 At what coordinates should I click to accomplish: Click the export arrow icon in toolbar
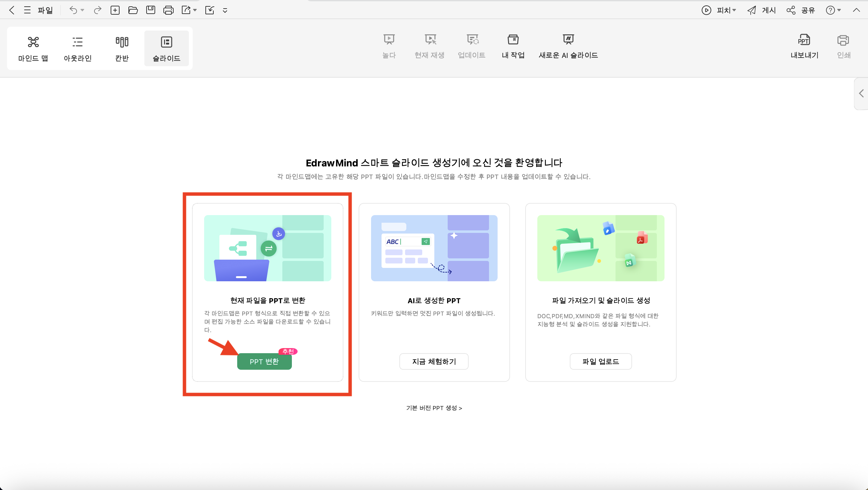[x=186, y=10]
